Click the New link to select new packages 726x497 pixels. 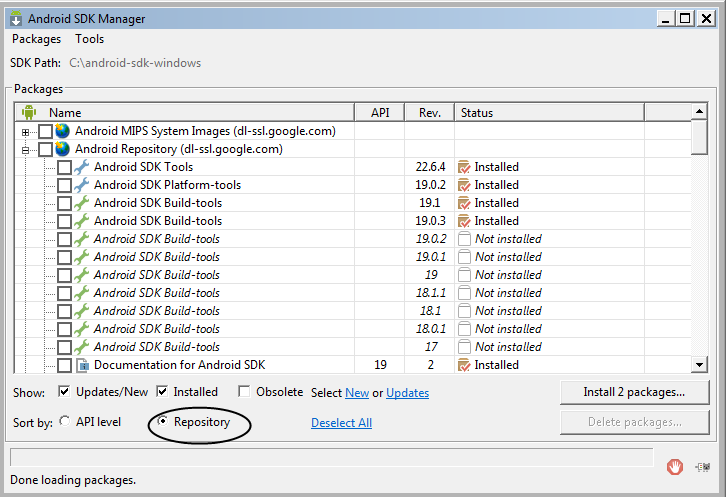click(357, 393)
